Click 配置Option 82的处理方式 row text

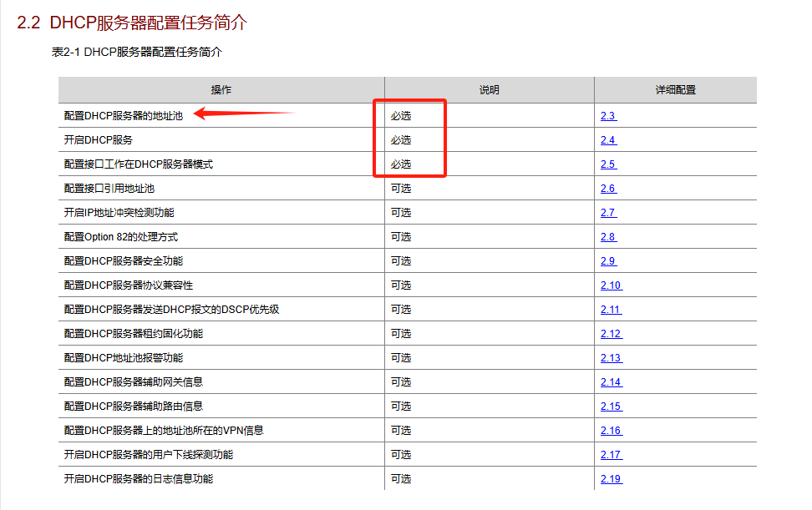click(120, 237)
